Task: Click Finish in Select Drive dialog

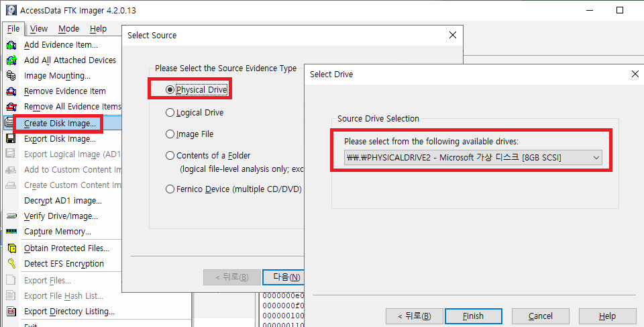Action: point(473,316)
